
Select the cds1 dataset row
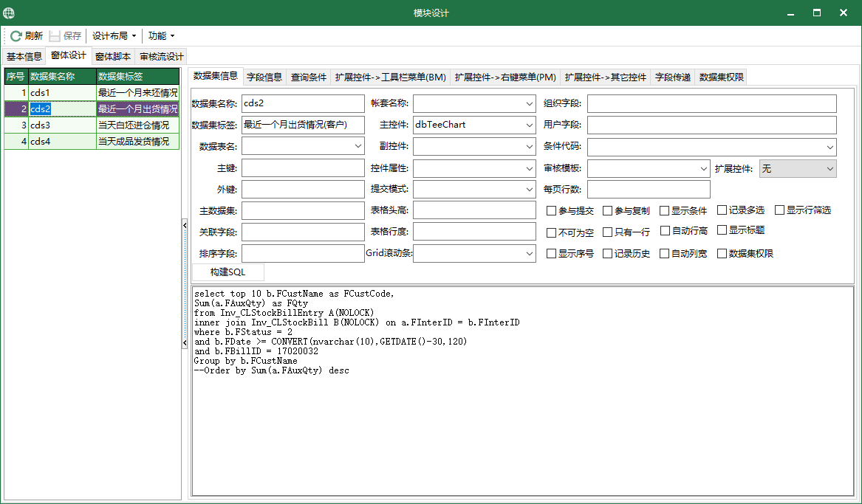click(92, 93)
